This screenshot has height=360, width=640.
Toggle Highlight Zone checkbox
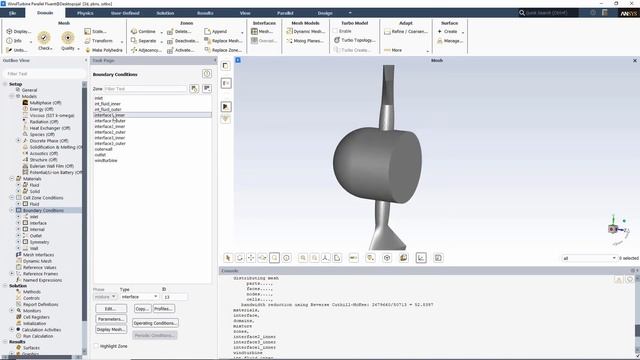(97, 346)
